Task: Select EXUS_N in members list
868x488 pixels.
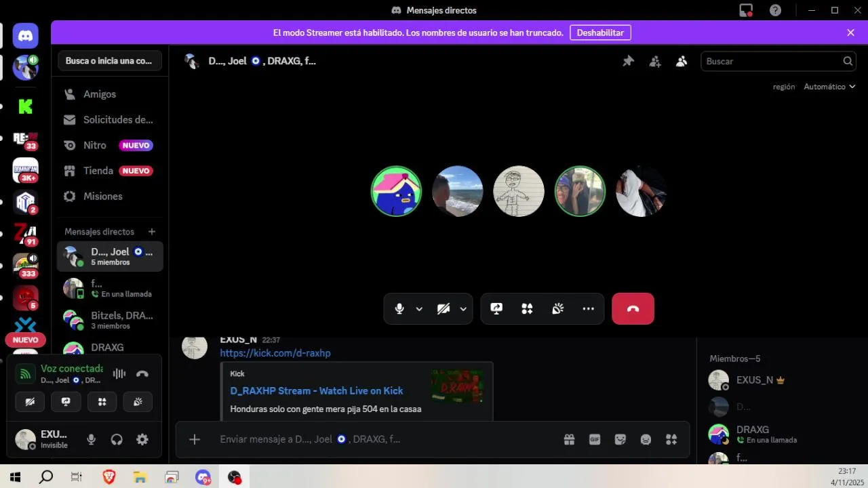Action: coord(778,380)
